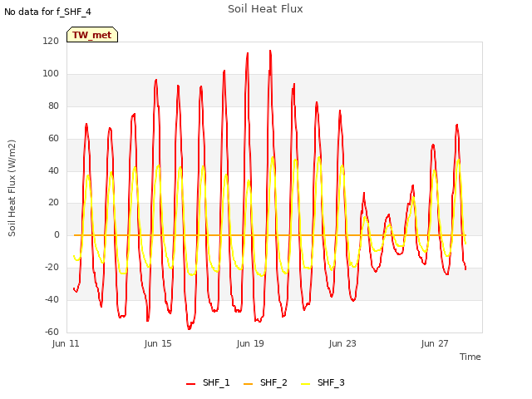Click the Jun 23 x-axis label

click(x=342, y=343)
